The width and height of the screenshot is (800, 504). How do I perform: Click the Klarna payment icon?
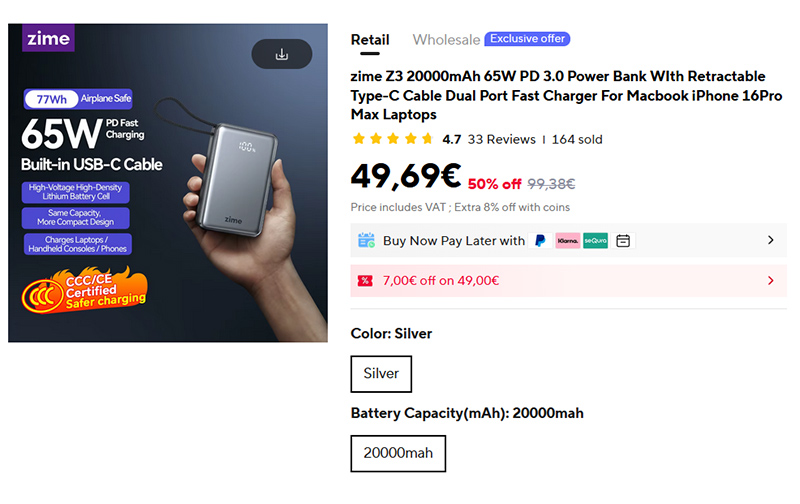click(567, 241)
